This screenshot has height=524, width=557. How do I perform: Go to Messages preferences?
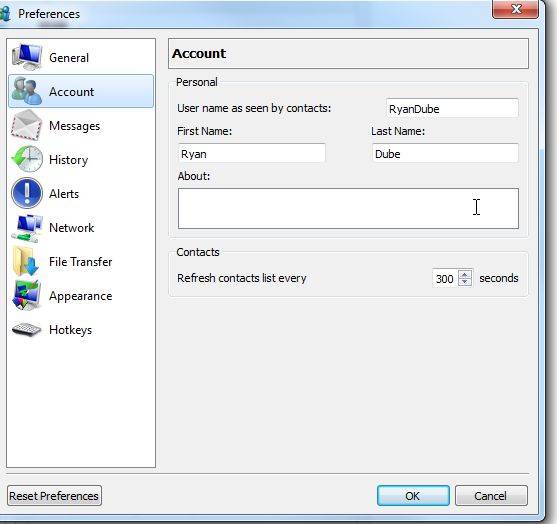click(x=75, y=126)
